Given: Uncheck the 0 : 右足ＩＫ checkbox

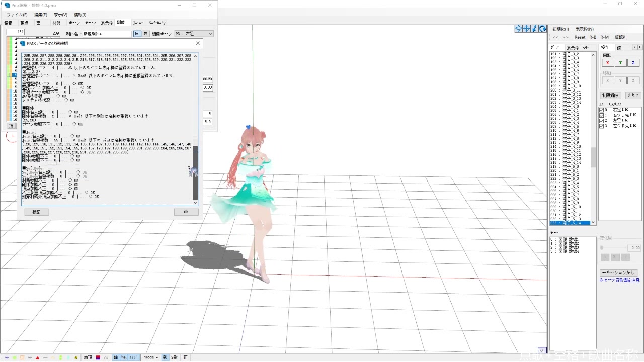Looking at the screenshot, I should pos(602,110).
